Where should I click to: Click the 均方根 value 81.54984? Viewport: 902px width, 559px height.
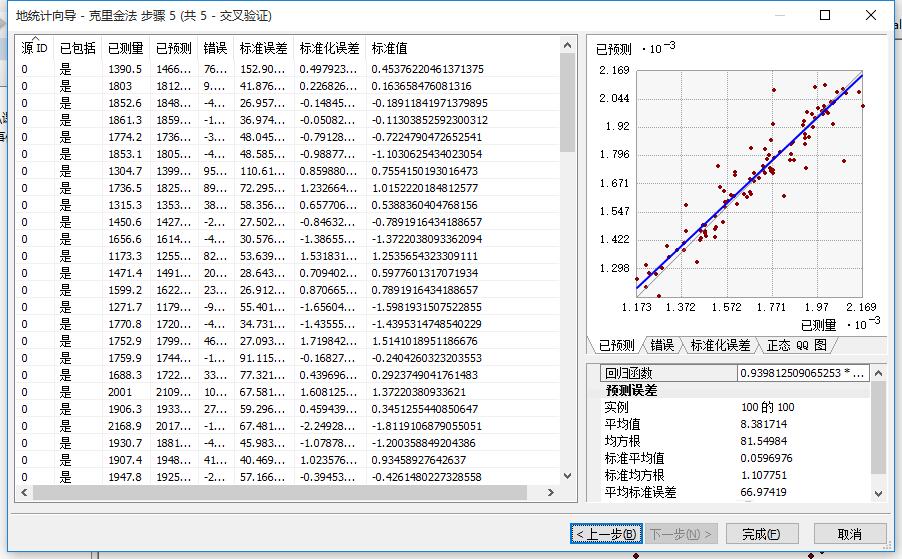pyautogui.click(x=763, y=441)
